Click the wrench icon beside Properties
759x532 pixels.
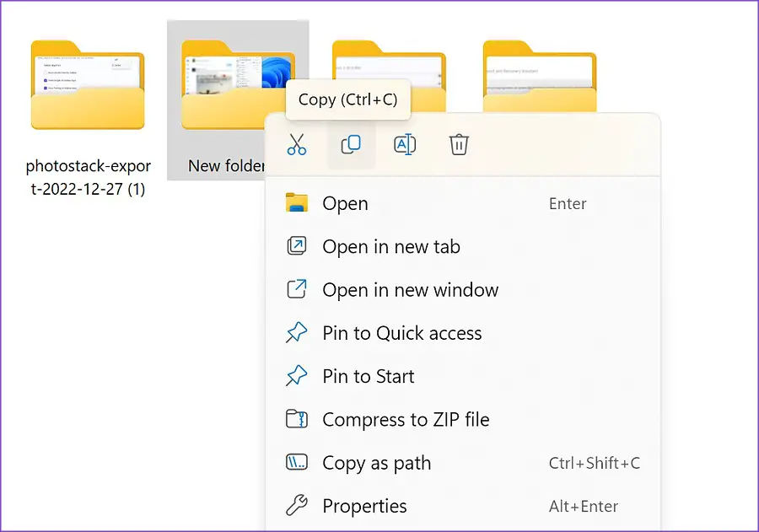(x=297, y=506)
